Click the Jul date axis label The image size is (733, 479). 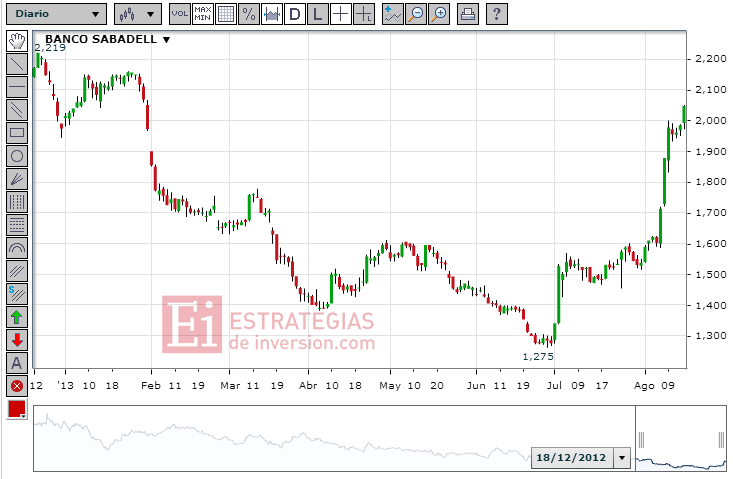pos(554,386)
